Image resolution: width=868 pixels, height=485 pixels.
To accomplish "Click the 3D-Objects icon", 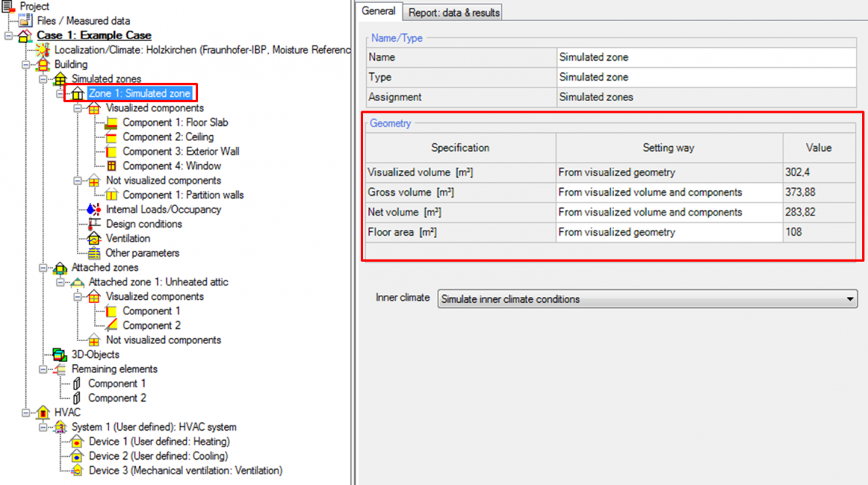I will tap(61, 354).
